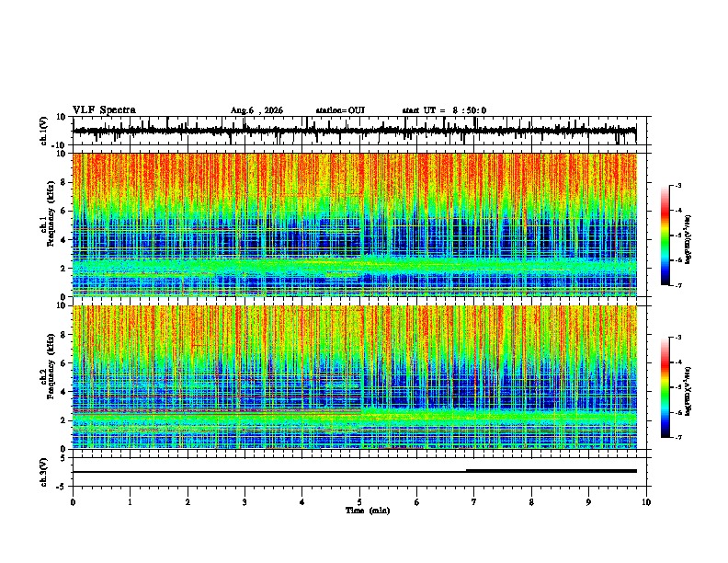Click the "station=OUI" header text

pyautogui.click(x=340, y=110)
